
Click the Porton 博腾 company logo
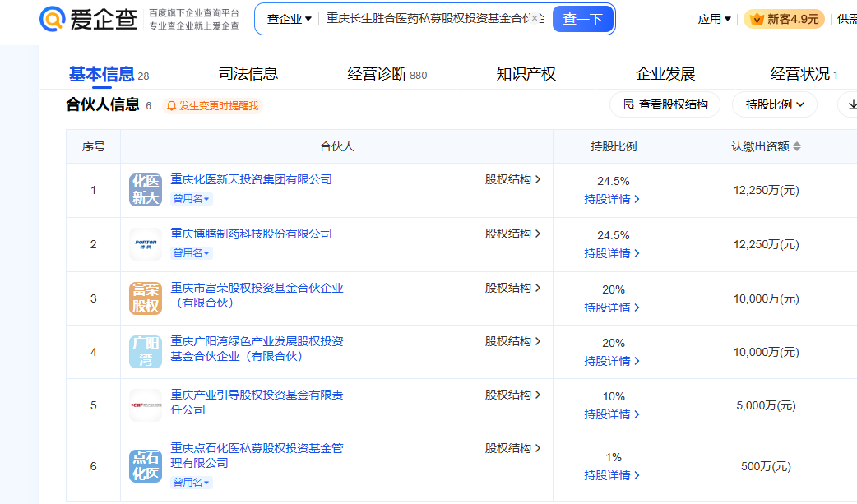pos(146,244)
